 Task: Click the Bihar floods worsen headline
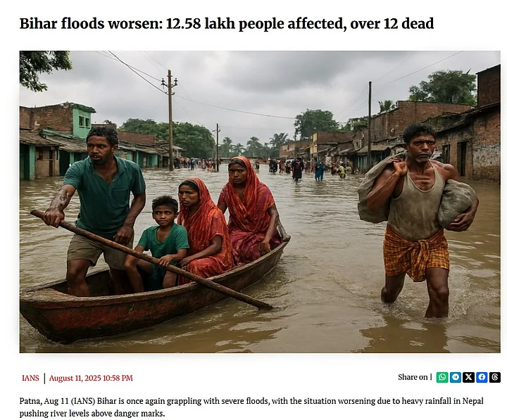(x=226, y=24)
